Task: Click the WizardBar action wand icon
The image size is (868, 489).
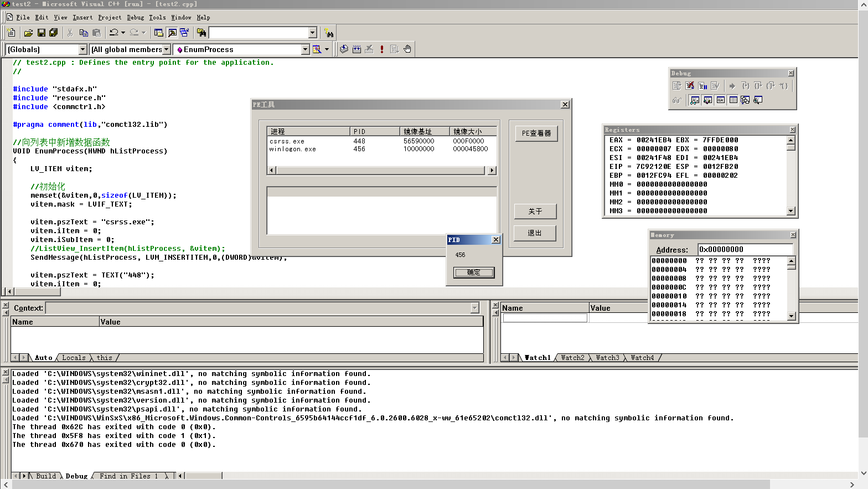Action: (x=317, y=49)
